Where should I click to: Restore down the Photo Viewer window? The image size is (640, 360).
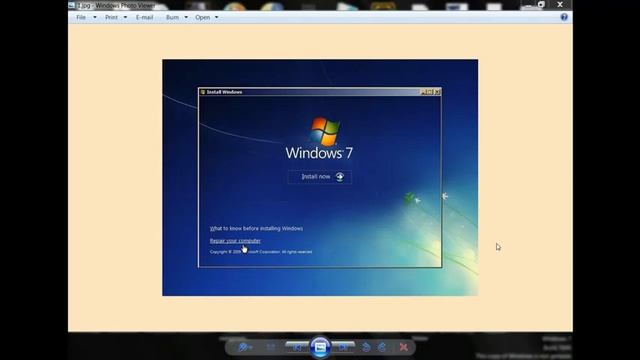point(541,4)
